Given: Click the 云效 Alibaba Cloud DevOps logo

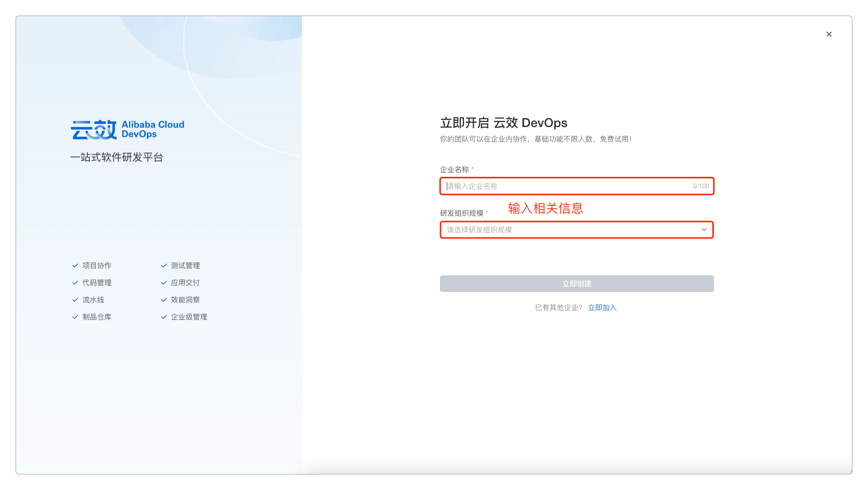Looking at the screenshot, I should click(128, 130).
